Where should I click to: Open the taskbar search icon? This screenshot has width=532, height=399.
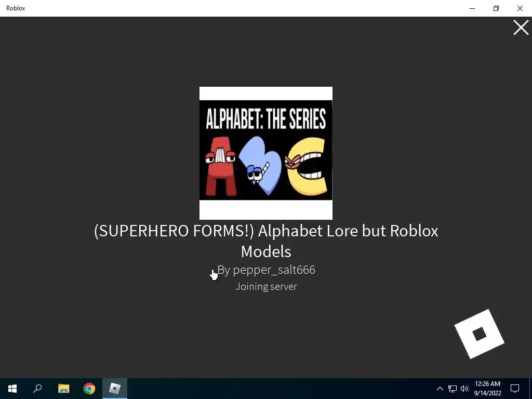pyautogui.click(x=37, y=389)
